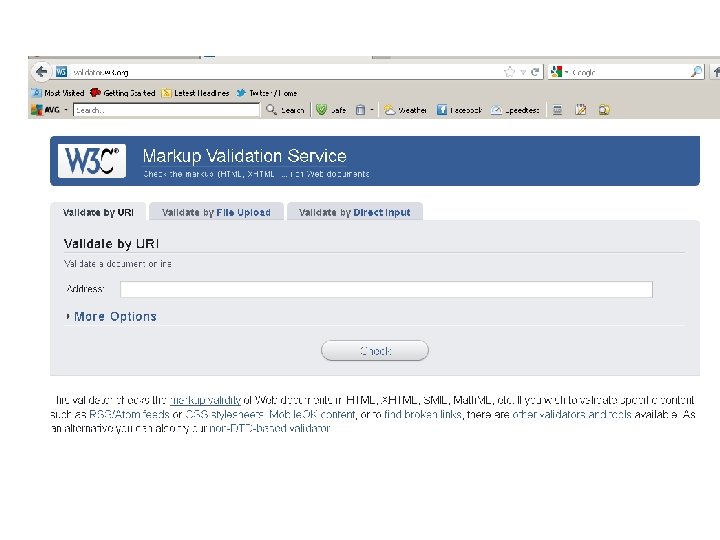720x540 pixels.
Task: Click in the AVG Search text box
Action: (x=166, y=110)
